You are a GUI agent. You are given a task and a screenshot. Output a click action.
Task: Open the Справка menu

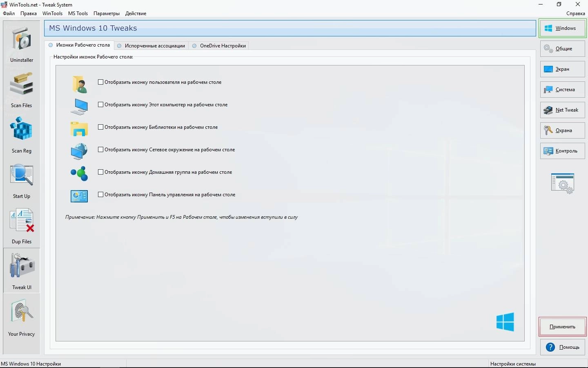tap(576, 13)
